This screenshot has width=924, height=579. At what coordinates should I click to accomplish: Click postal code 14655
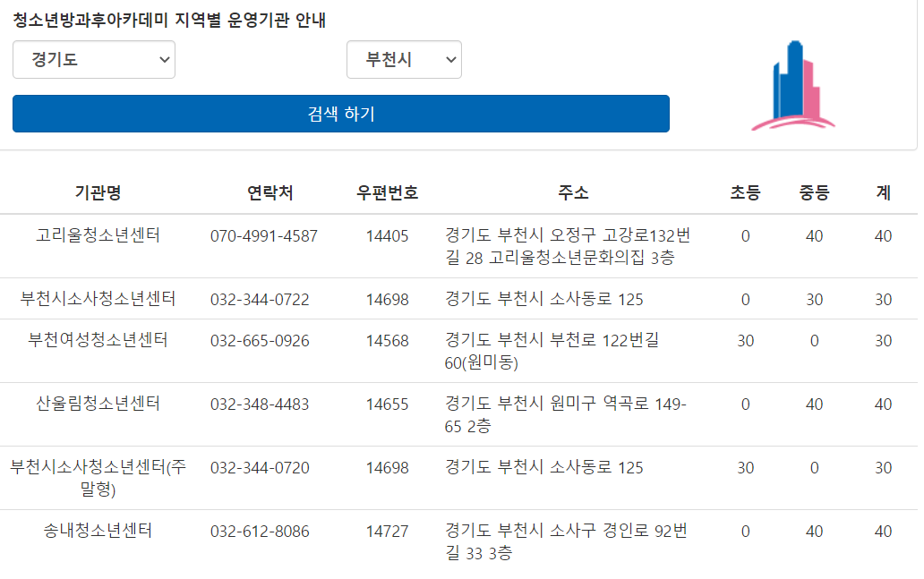(x=387, y=404)
